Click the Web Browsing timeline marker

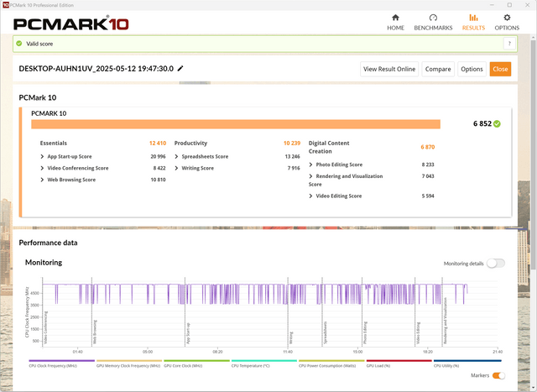[x=95, y=332]
